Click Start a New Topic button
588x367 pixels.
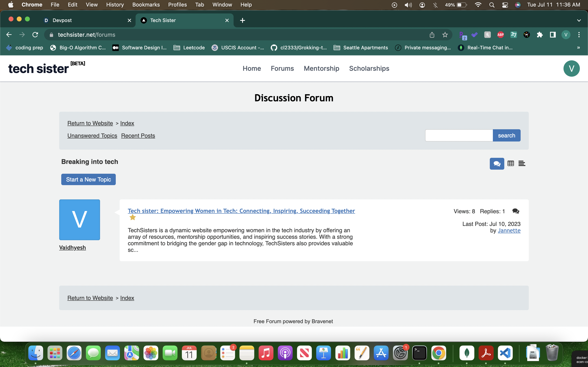coord(88,179)
